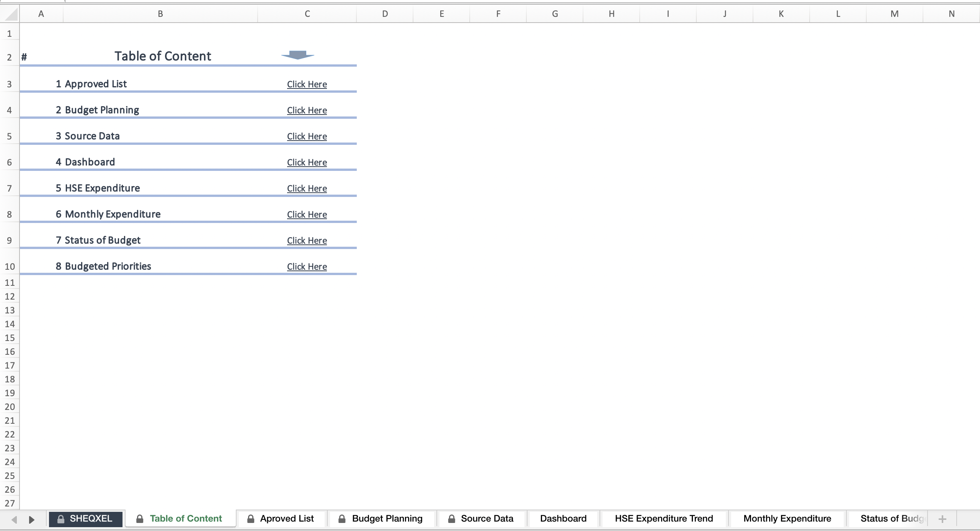Click Here link for Dashboard
Viewport: 980px width, 531px height.
[307, 162]
